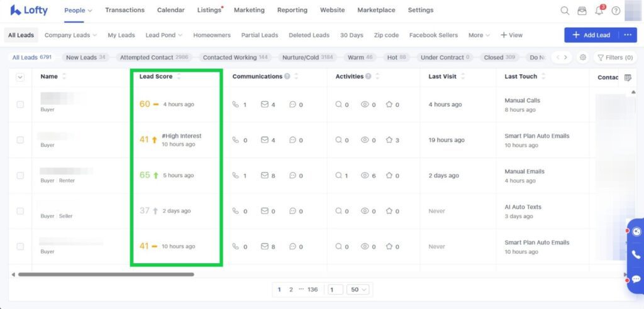Open the floating dialer phone widget
Viewport: 644px width, 309px height.
click(636, 255)
